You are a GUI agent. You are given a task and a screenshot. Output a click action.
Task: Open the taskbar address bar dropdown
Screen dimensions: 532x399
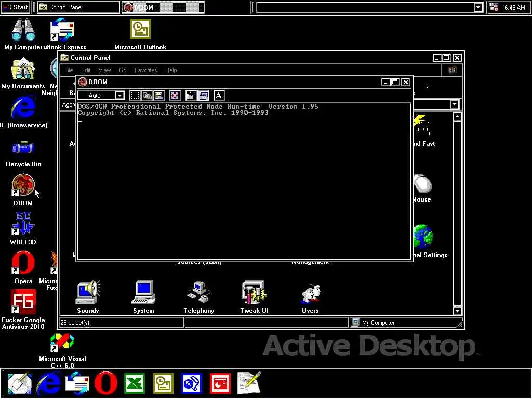[x=478, y=7]
